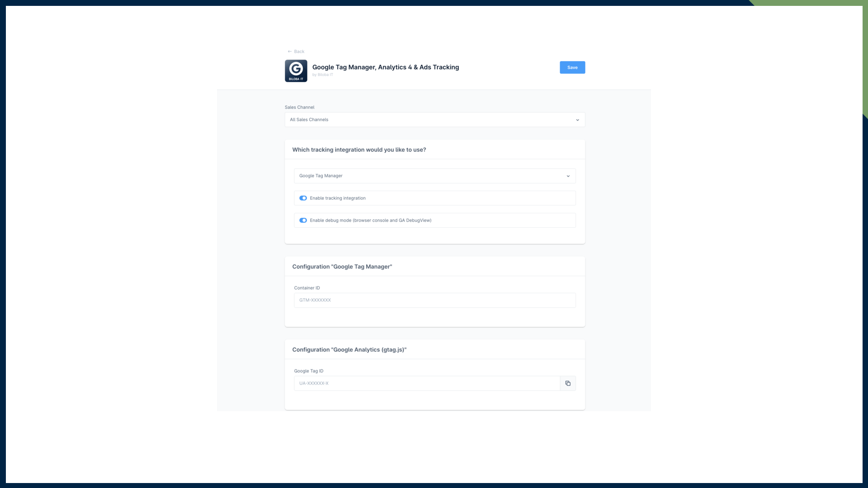Click the 'Google Tag Manager, Analytics 4 & Ads Tracking' title
This screenshot has height=488, width=868.
(x=386, y=67)
